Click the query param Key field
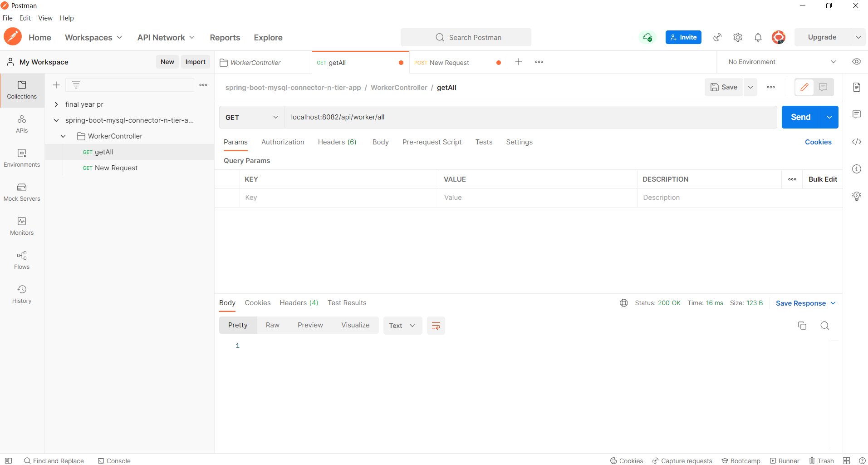The width and height of the screenshot is (868, 465). coord(339,198)
